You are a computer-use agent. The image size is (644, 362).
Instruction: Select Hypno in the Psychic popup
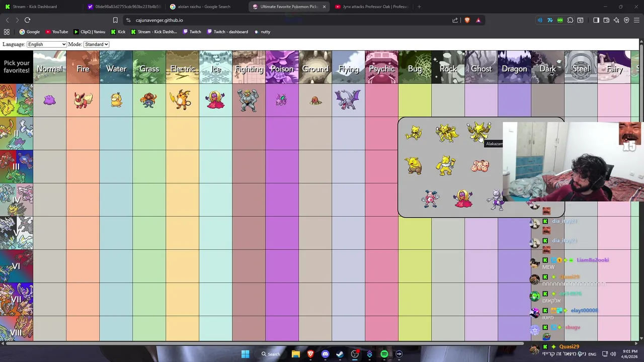(446, 166)
